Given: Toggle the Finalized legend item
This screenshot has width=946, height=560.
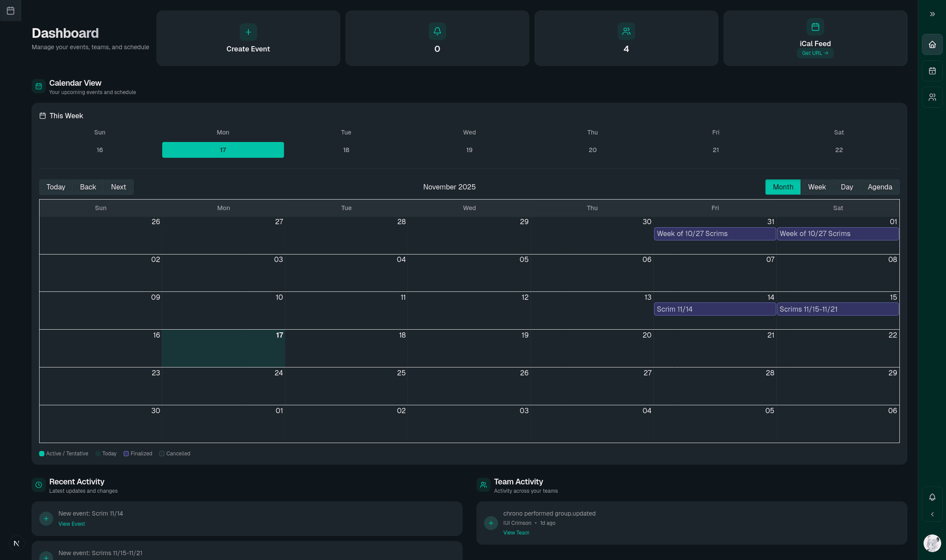Looking at the screenshot, I should (138, 454).
